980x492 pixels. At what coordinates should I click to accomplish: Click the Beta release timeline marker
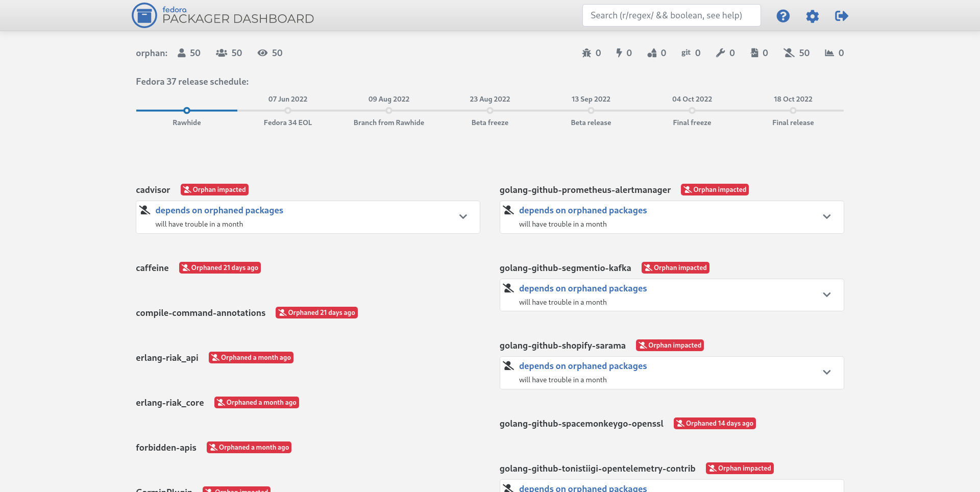[x=591, y=110]
